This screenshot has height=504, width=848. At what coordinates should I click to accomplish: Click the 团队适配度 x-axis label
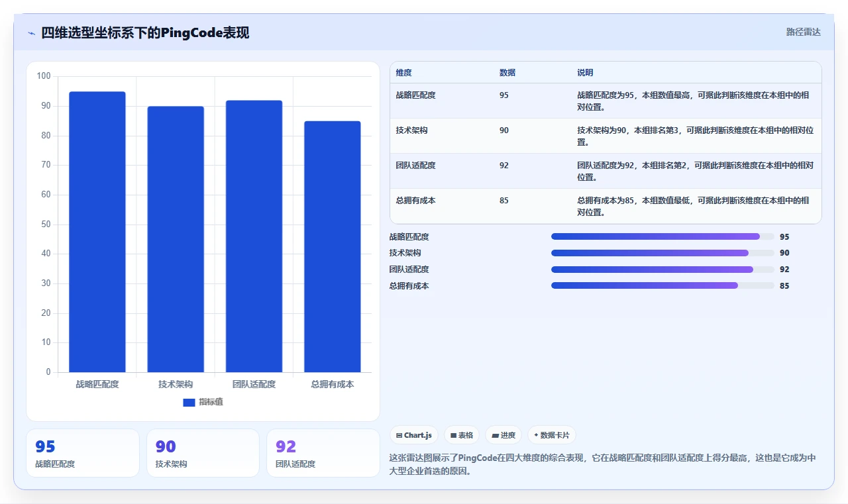coord(254,384)
